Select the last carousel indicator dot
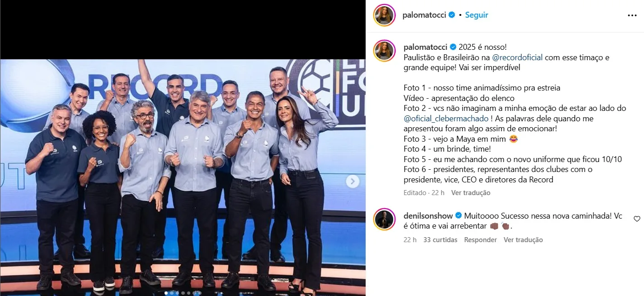This screenshot has width=644, height=296. pos(200,293)
